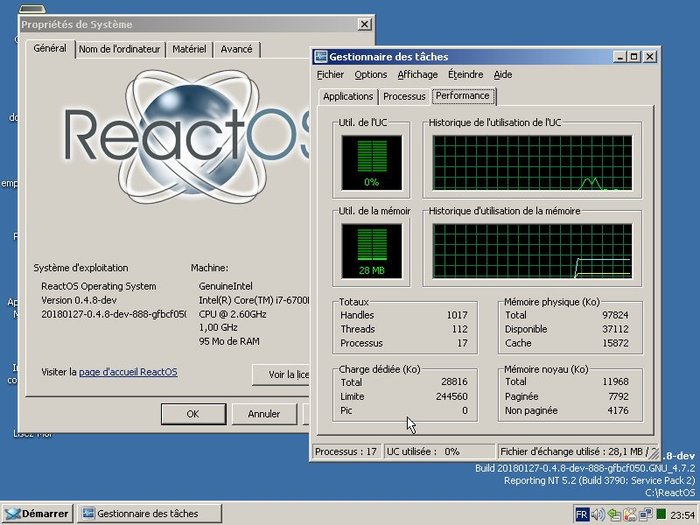Open the Fichier menu

(330, 75)
